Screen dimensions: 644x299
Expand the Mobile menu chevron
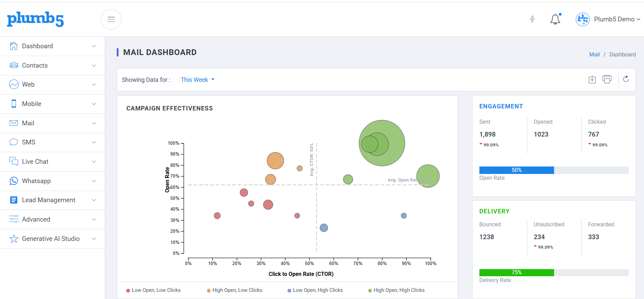click(94, 104)
